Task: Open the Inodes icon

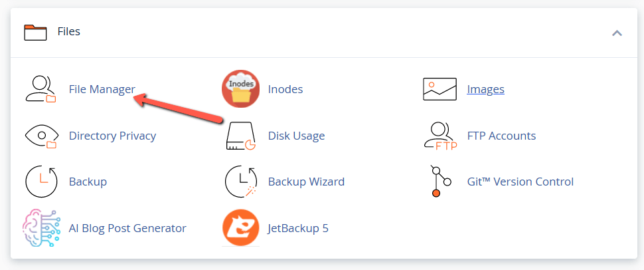Action: click(240, 89)
